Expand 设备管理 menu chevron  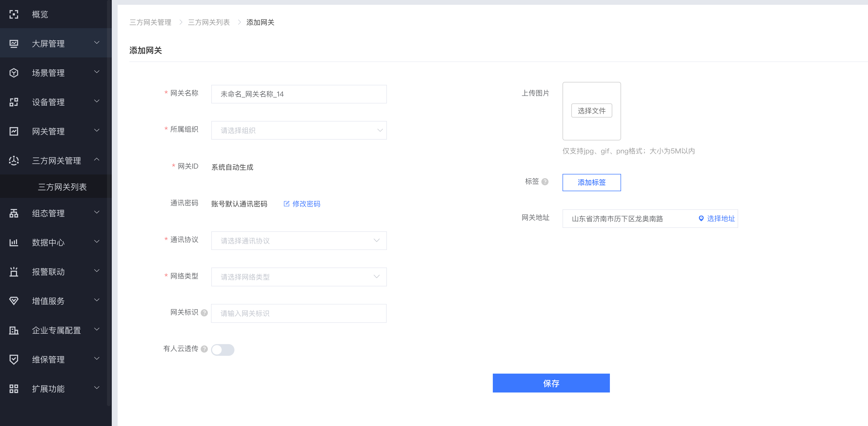coord(97,101)
